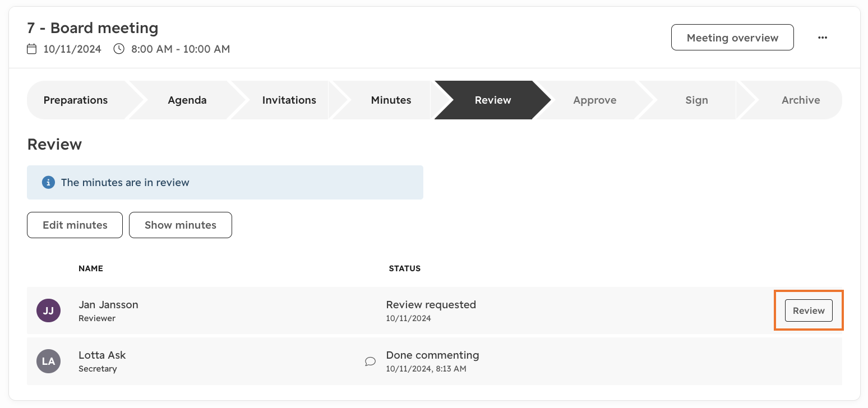This screenshot has width=868, height=408.
Task: Open the three-dot more options menu
Action: tap(822, 38)
